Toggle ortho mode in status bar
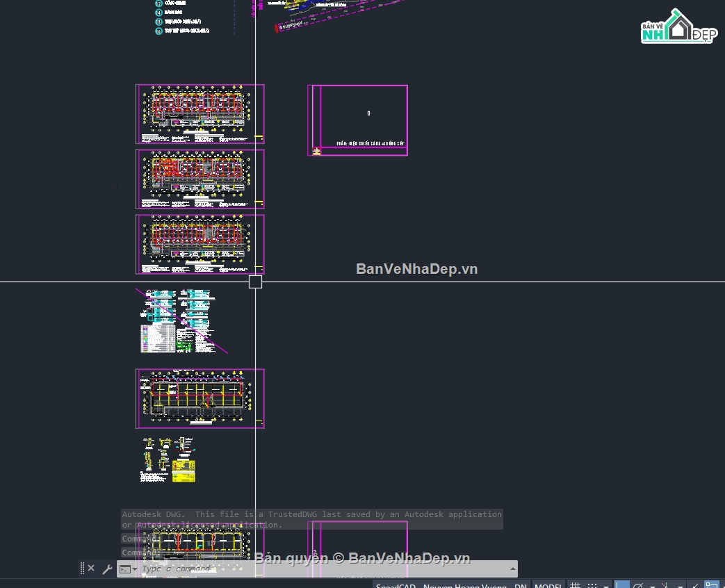The height and width of the screenshot is (588, 725). tap(622, 585)
